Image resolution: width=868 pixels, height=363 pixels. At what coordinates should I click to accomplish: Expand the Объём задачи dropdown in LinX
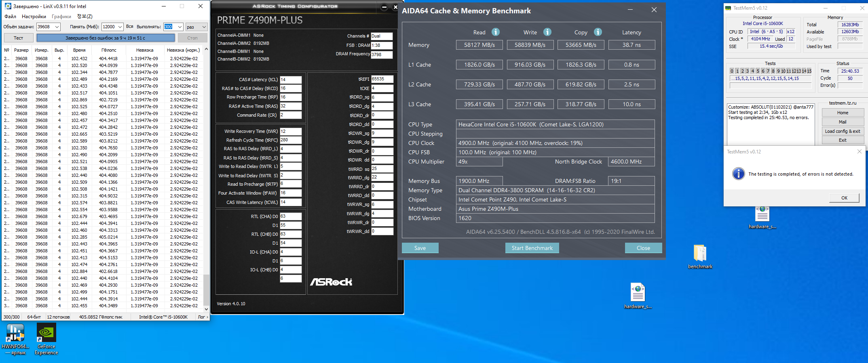pyautogui.click(x=57, y=27)
